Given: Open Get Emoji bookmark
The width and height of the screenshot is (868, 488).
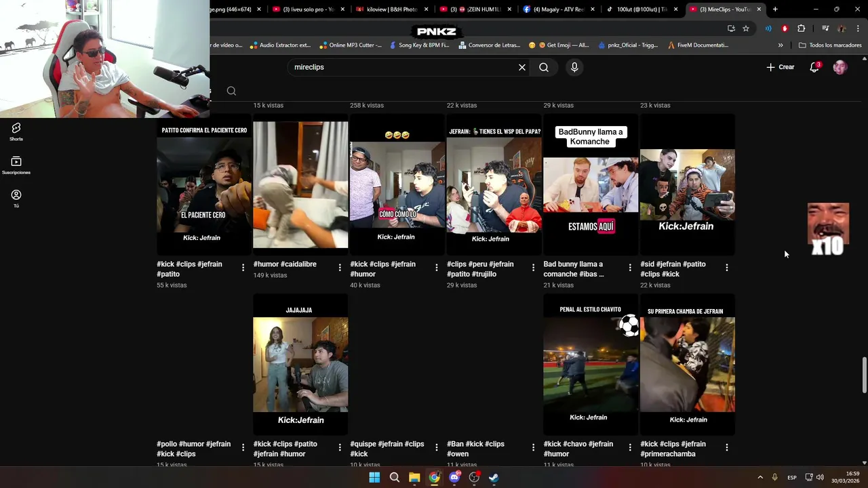Looking at the screenshot, I should 559,45.
